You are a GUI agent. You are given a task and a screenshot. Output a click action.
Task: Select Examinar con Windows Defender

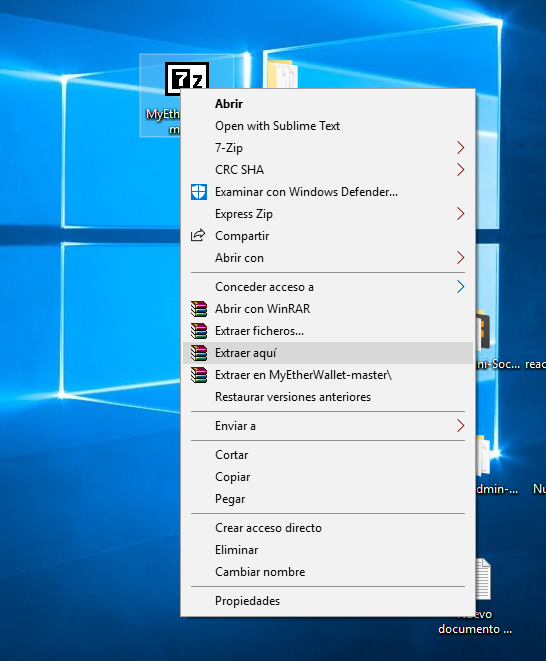(x=328, y=192)
